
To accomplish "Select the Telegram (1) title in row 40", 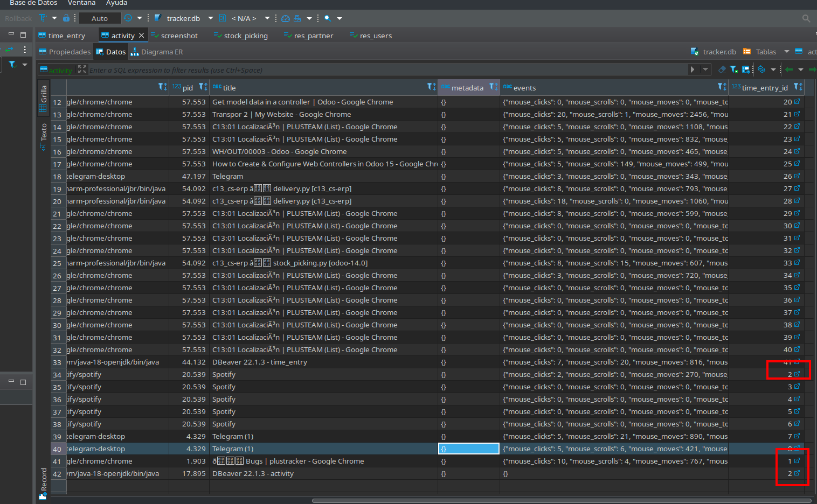I will pyautogui.click(x=323, y=449).
